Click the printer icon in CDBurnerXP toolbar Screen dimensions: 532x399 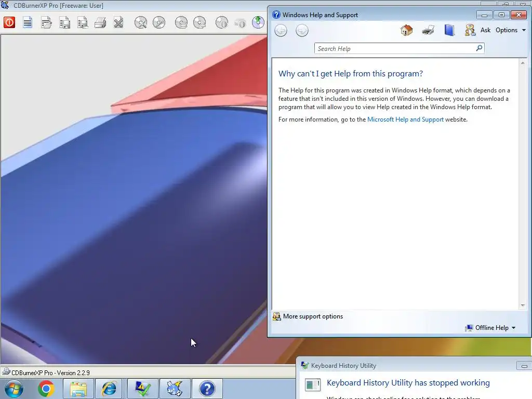point(100,23)
